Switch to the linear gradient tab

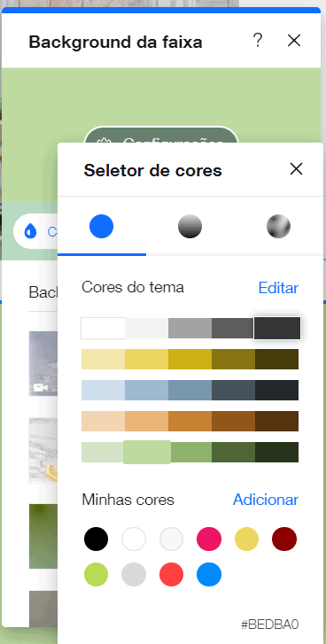tap(190, 226)
